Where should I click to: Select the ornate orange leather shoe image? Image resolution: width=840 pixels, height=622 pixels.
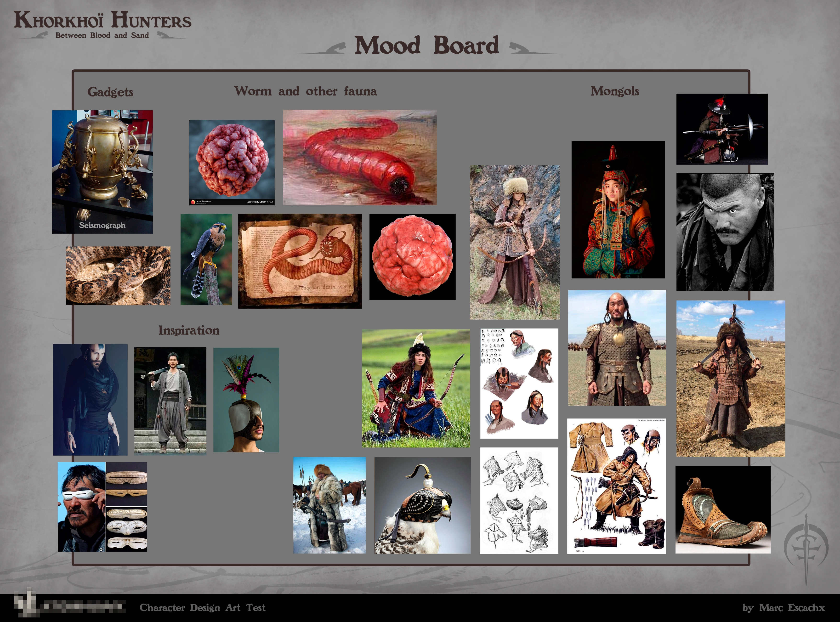pos(722,509)
